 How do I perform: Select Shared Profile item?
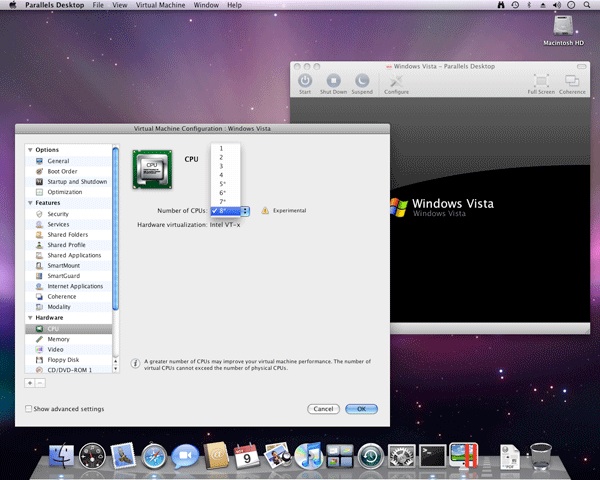pyautogui.click(x=68, y=245)
